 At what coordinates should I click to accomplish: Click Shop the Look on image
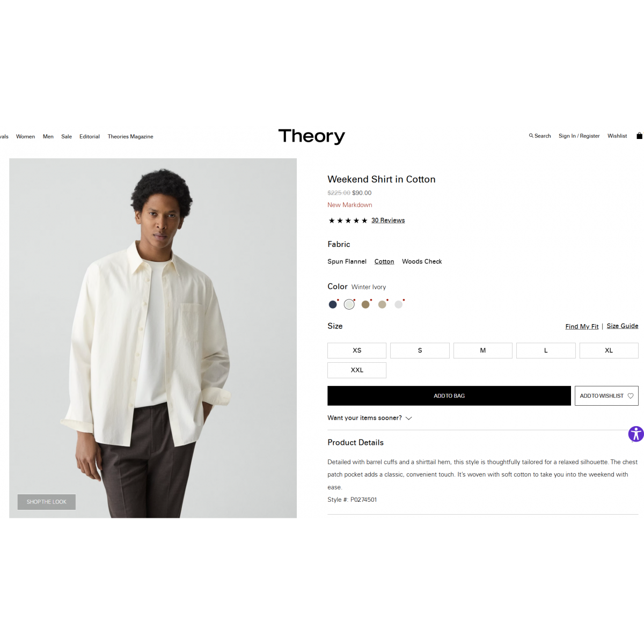click(x=47, y=502)
